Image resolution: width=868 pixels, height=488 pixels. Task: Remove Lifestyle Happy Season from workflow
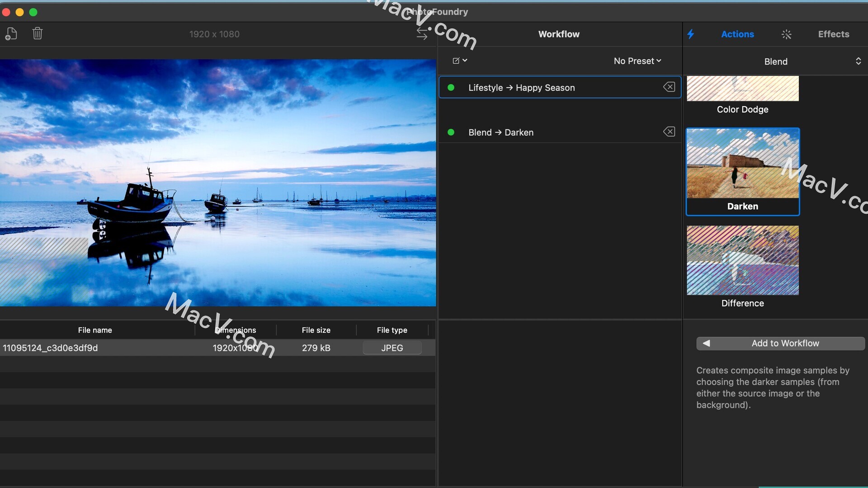(669, 87)
